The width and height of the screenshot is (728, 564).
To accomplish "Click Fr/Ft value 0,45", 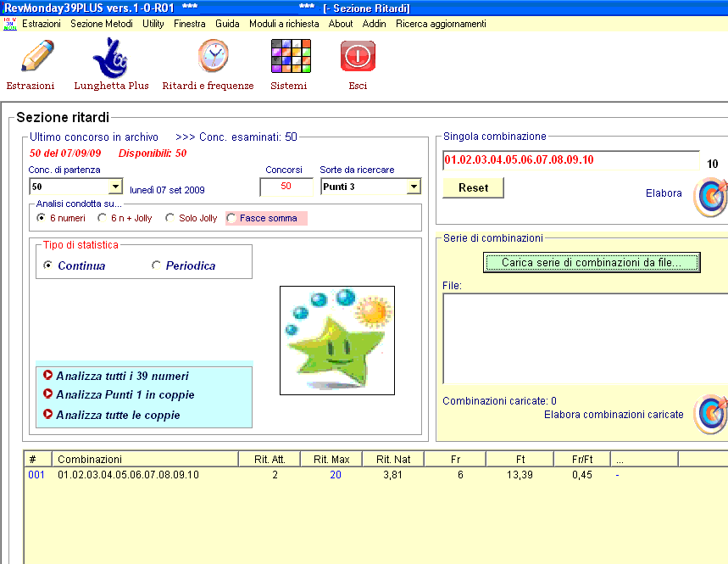I will 581,475.
